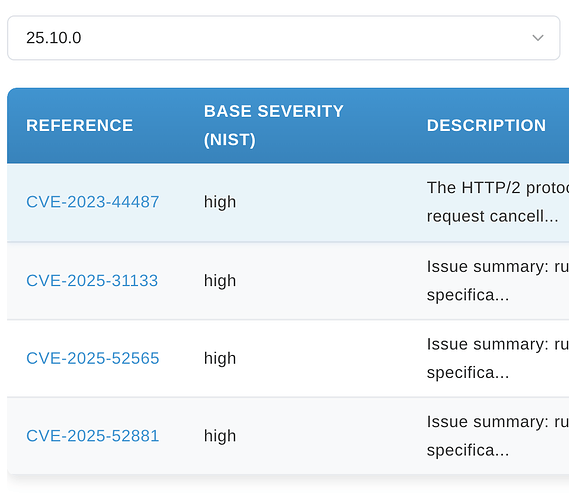The height and width of the screenshot is (500, 569).
Task: Click the "(NIST)" label in table header
Action: [230, 140]
